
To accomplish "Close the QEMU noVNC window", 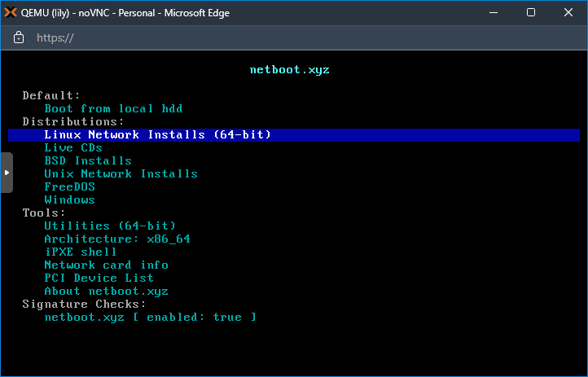I will point(568,13).
